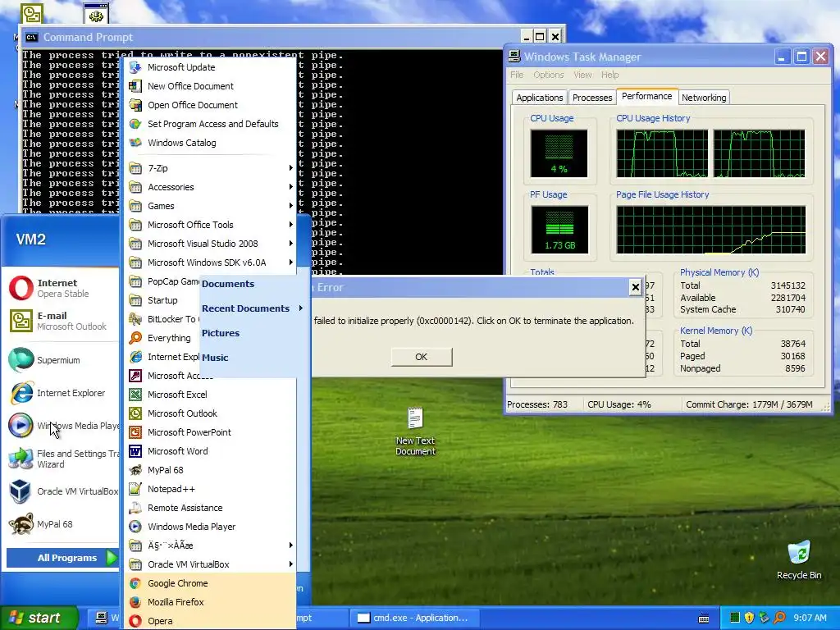Click the New Office Document icon

[x=135, y=85]
